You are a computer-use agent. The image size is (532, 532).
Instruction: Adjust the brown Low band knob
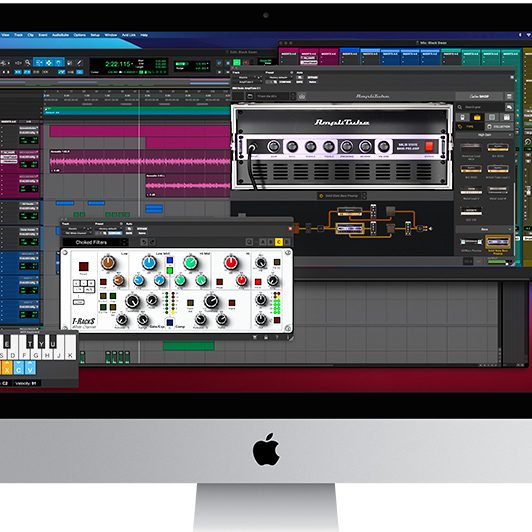tap(108, 262)
